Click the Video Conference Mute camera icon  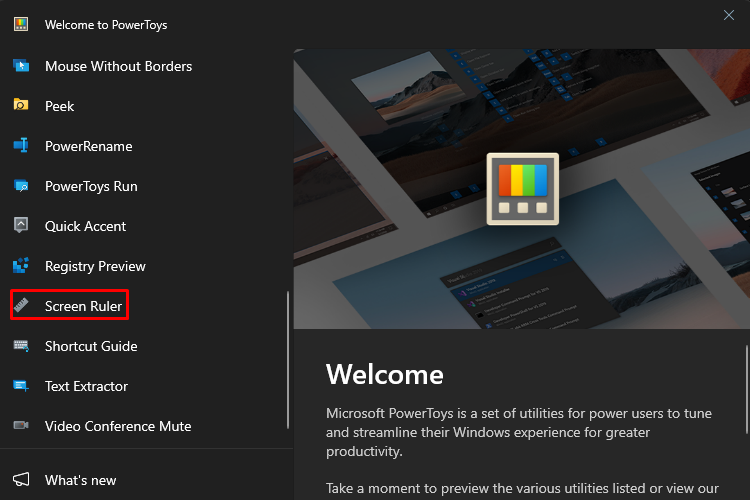click(x=21, y=425)
